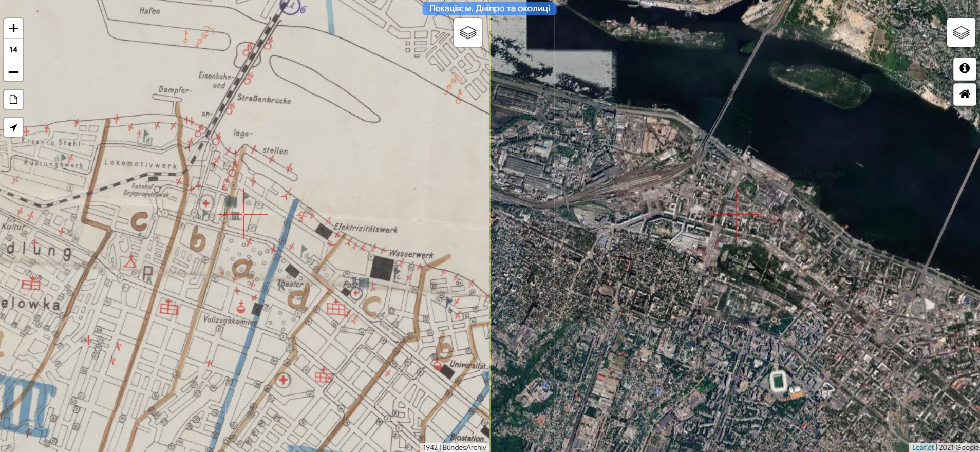Open the info button on the satellite map
Screen dimensions: 980x452
(x=964, y=68)
